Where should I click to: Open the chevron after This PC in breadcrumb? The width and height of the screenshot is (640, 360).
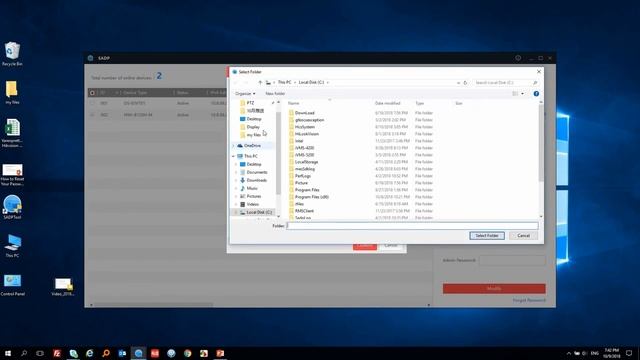tap(295, 82)
